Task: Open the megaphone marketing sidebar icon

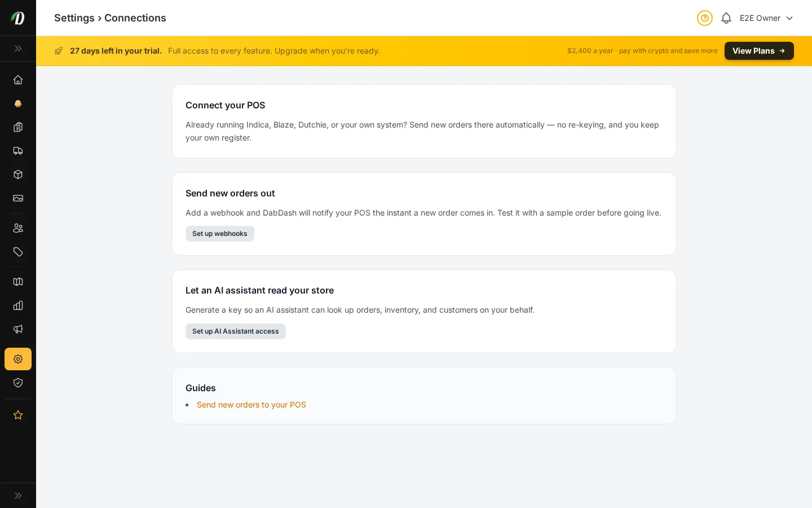Action: point(18,329)
